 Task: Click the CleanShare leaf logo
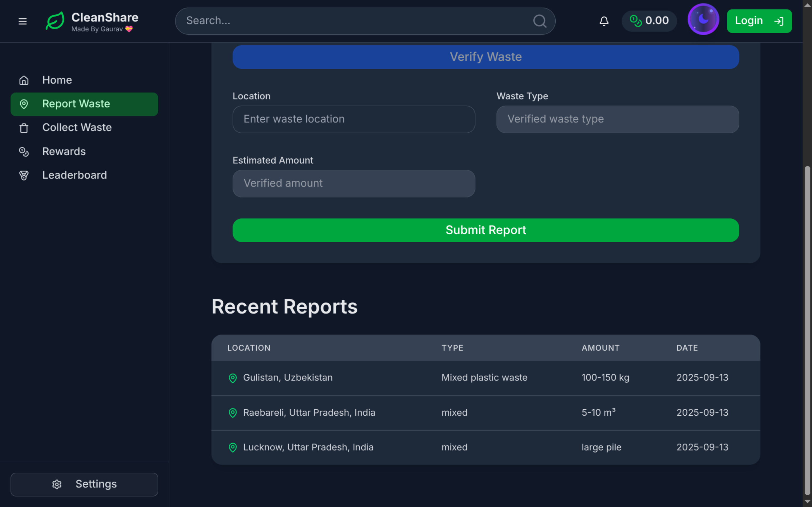[x=55, y=21]
